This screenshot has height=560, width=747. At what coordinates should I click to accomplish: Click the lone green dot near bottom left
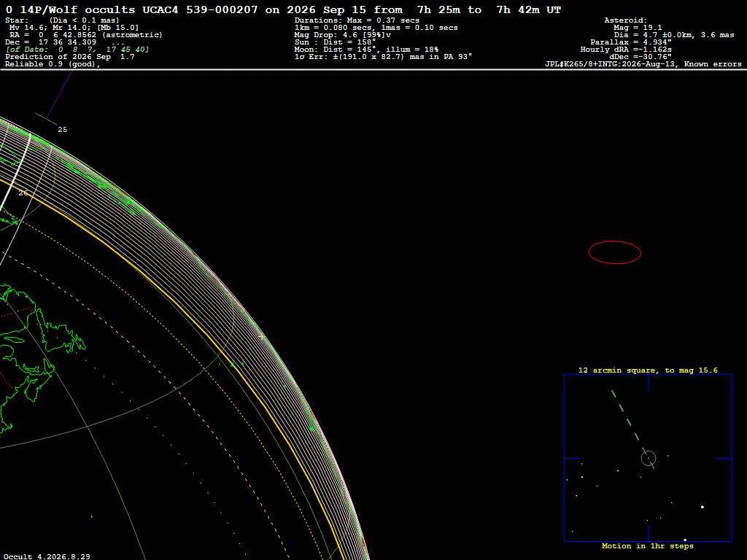(x=91, y=516)
